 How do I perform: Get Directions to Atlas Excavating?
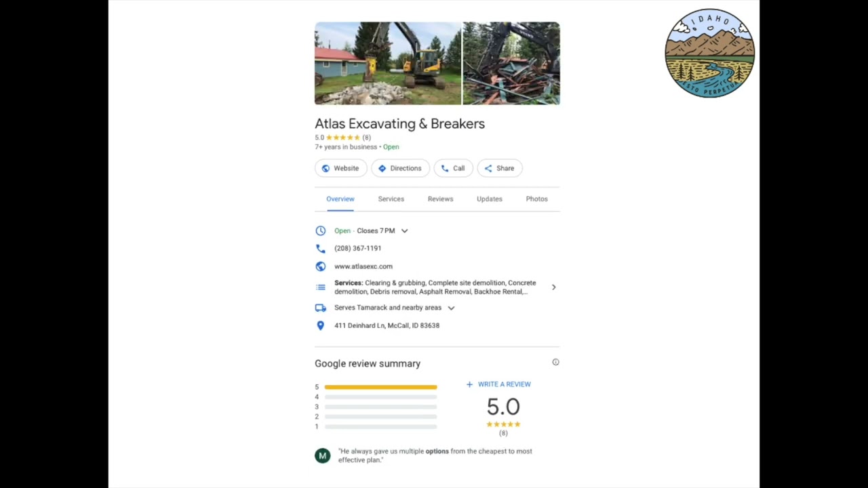400,168
